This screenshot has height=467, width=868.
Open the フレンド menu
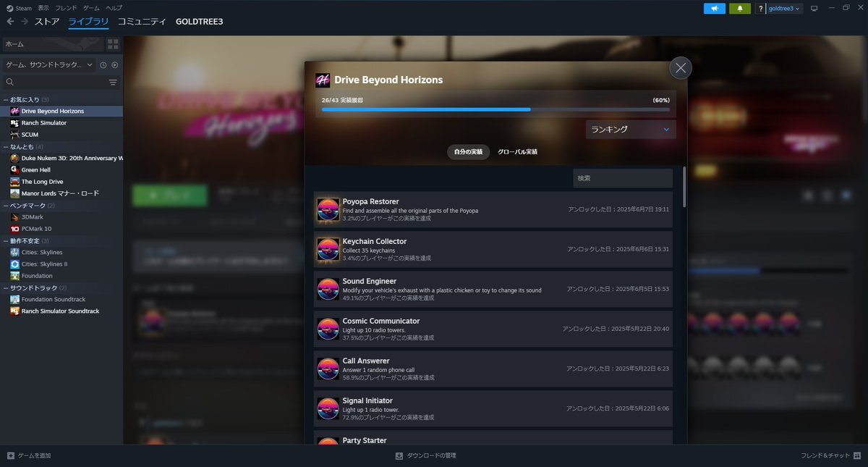66,8
